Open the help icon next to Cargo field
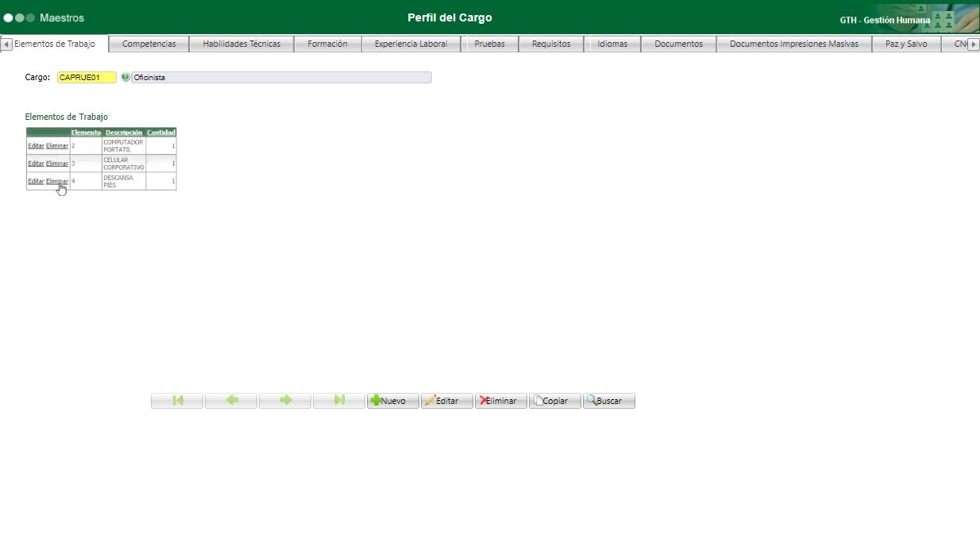The width and height of the screenshot is (980, 554). (x=125, y=78)
